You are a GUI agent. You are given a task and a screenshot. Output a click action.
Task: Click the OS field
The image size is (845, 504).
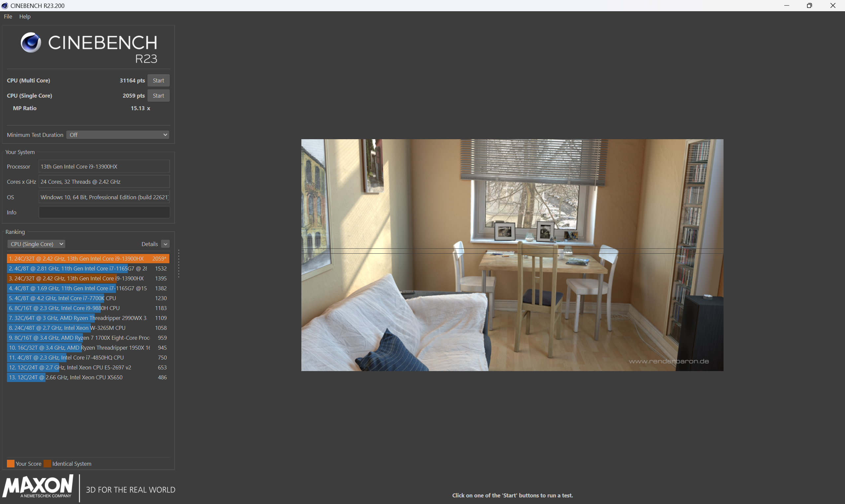point(104,197)
